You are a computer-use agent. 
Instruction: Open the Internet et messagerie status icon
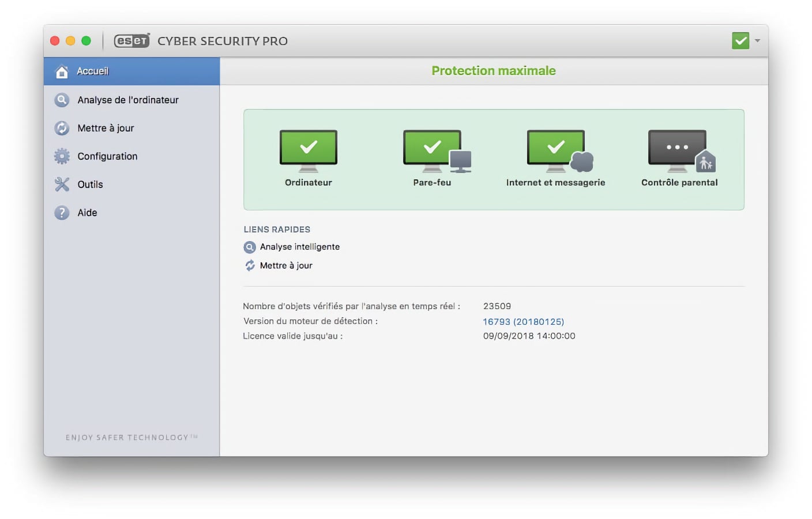coord(559,151)
